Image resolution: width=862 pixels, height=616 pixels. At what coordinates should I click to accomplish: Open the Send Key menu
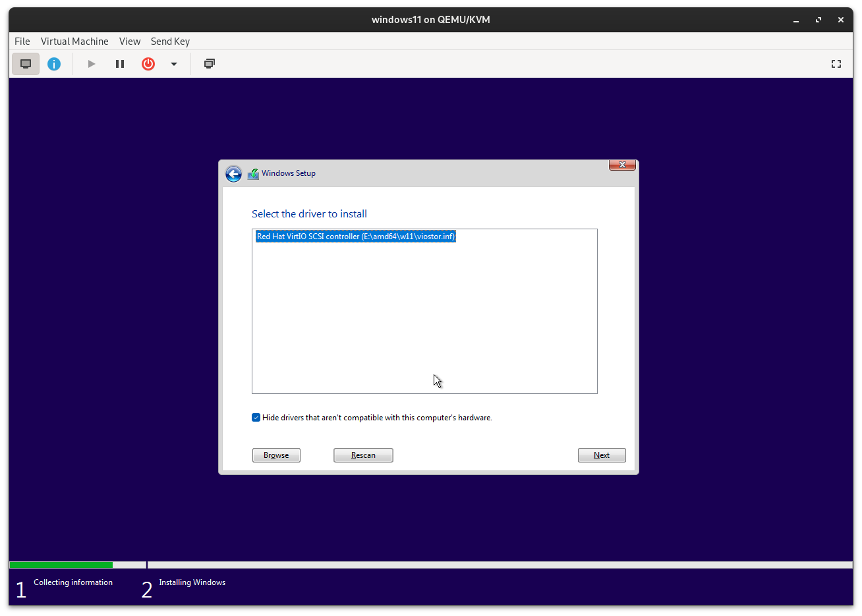[170, 41]
